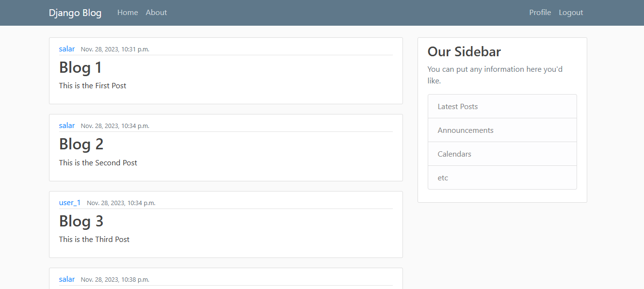Screen dimensions: 644x289
Task: View salar's profile from the first post
Action: point(66,48)
